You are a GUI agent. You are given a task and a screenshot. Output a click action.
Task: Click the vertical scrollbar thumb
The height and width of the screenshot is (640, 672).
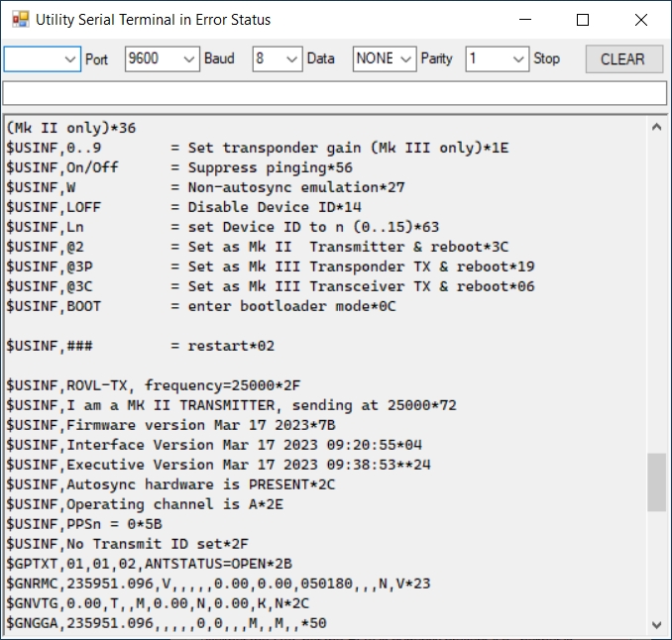click(656, 482)
